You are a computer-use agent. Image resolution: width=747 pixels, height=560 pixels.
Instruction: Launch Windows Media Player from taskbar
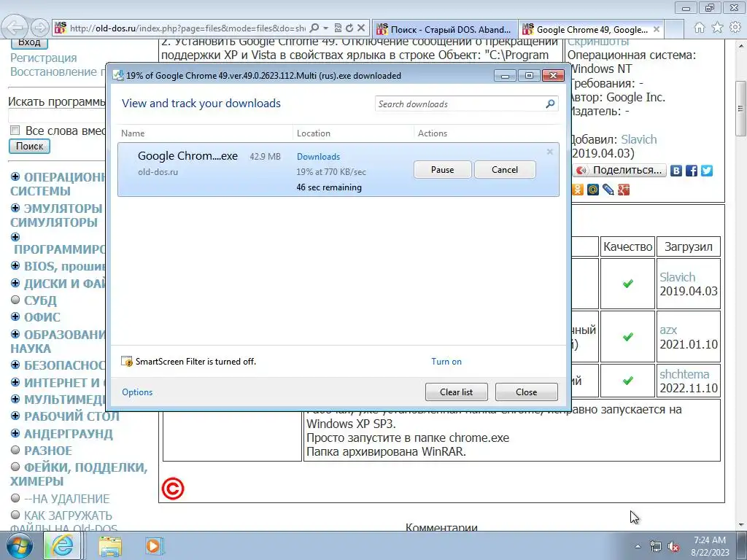154,545
